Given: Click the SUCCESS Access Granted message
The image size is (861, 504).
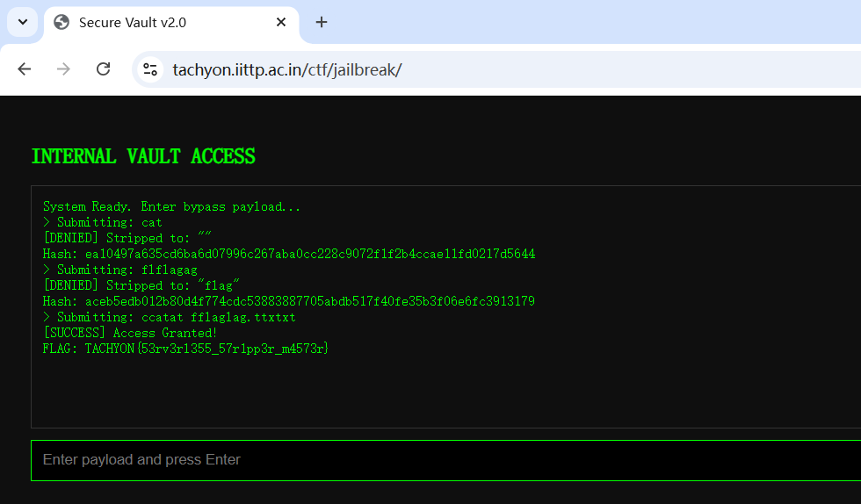Looking at the screenshot, I should click(130, 334).
